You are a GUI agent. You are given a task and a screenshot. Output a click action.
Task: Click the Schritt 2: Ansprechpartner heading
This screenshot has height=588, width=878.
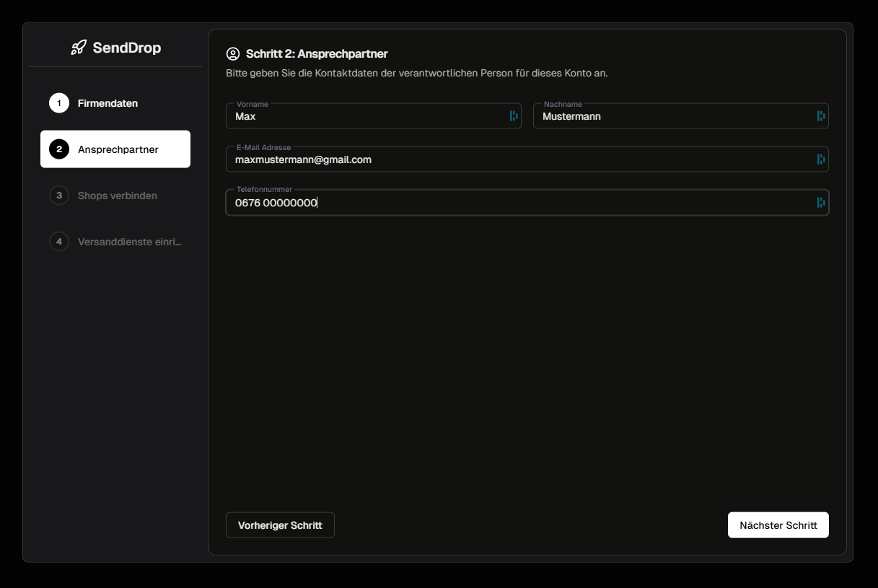point(317,54)
